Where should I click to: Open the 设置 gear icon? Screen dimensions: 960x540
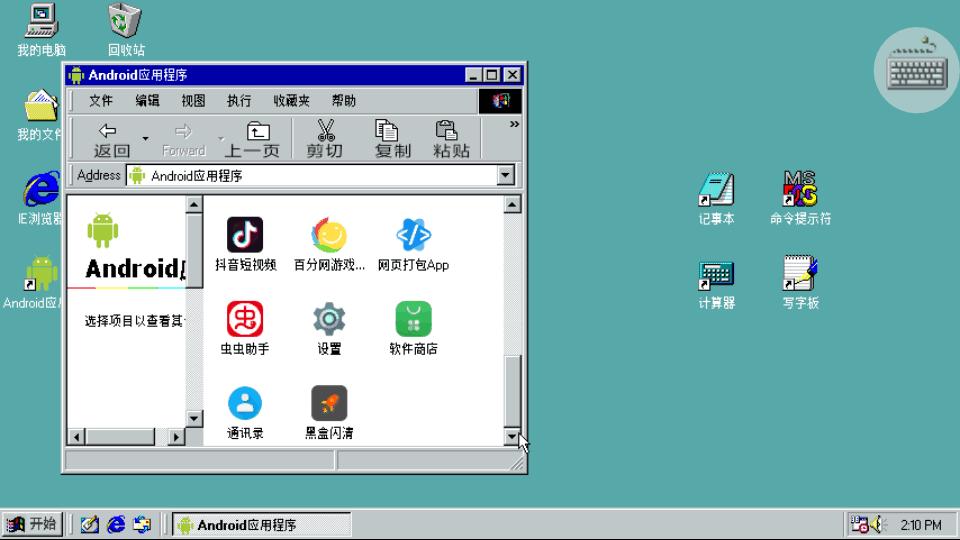tap(329, 319)
